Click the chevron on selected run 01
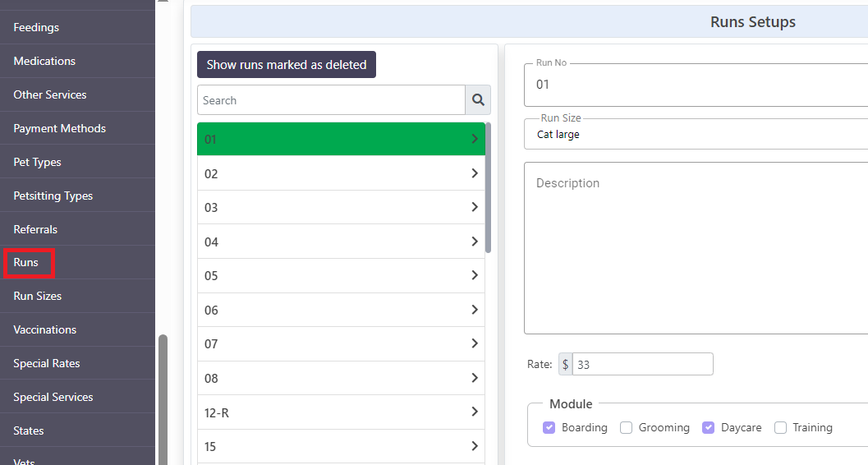This screenshot has width=868, height=465. coord(475,138)
